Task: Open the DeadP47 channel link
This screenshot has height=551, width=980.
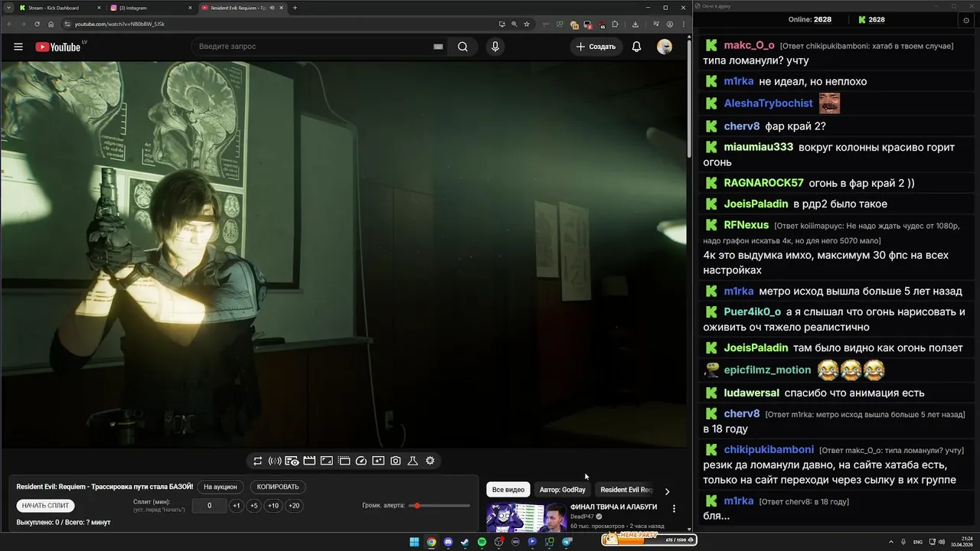Action: click(x=583, y=517)
